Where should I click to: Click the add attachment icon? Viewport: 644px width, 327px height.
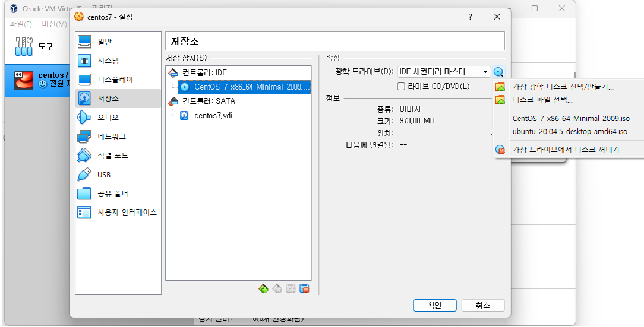tap(291, 289)
